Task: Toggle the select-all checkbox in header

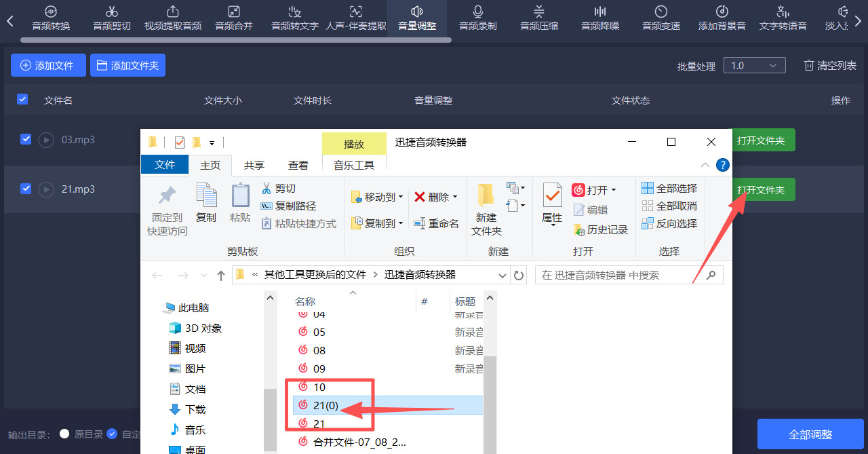Action: click(x=22, y=99)
